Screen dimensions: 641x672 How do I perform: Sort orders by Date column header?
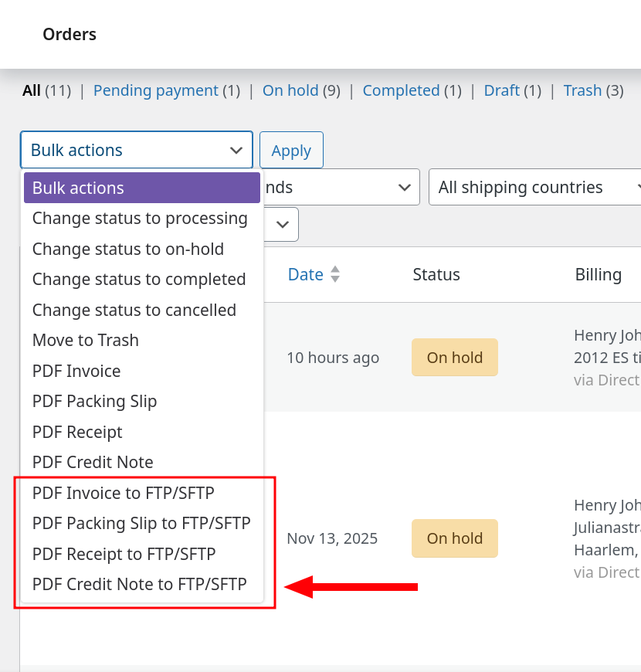point(305,274)
